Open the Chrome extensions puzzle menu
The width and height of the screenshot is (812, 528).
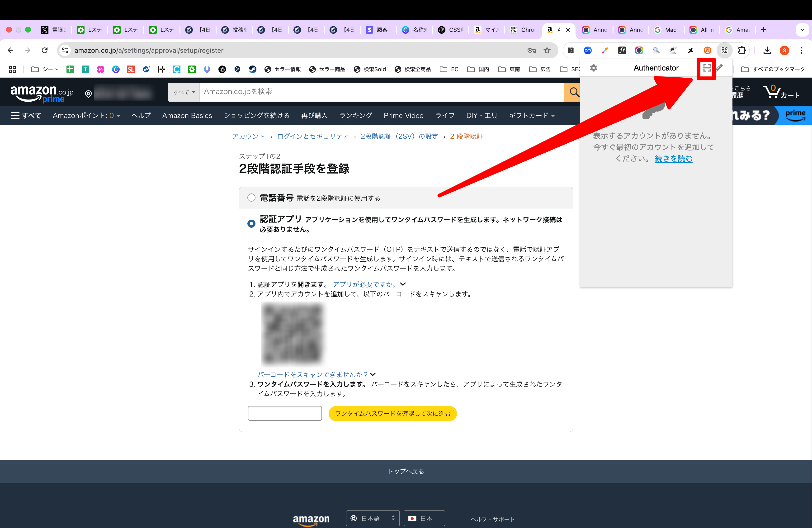(742, 51)
